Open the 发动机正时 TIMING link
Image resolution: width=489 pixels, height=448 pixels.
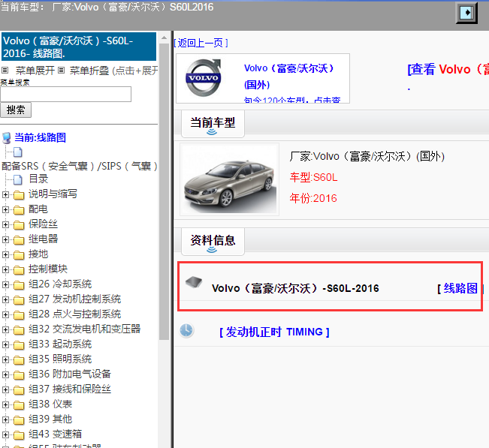point(274,332)
